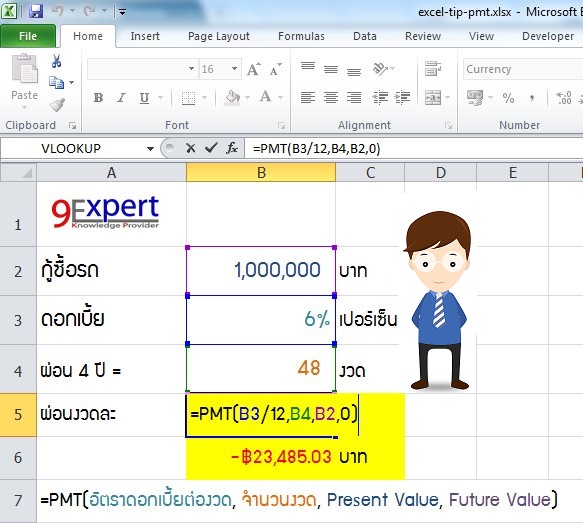Apply Percent Style number format
The width and height of the screenshot is (583, 523).
click(x=508, y=98)
